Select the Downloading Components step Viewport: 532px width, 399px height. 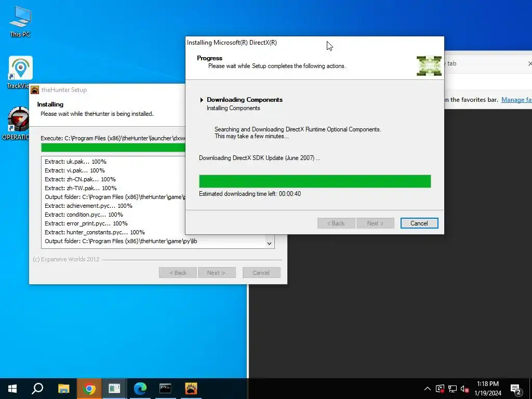245,100
